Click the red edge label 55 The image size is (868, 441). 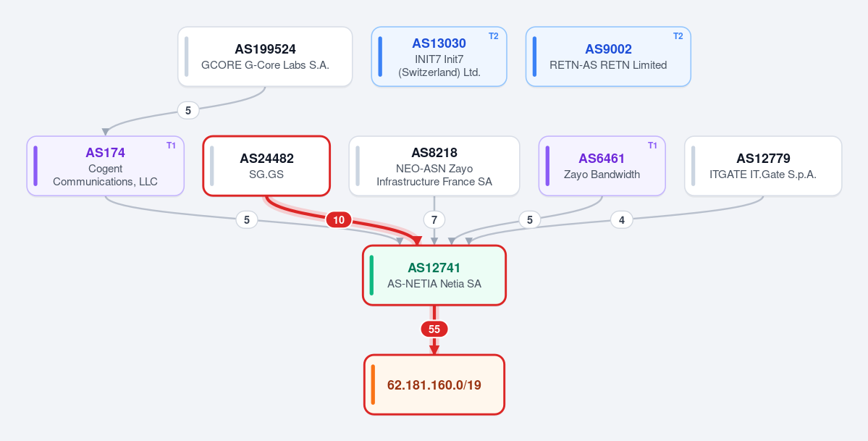[x=434, y=329]
